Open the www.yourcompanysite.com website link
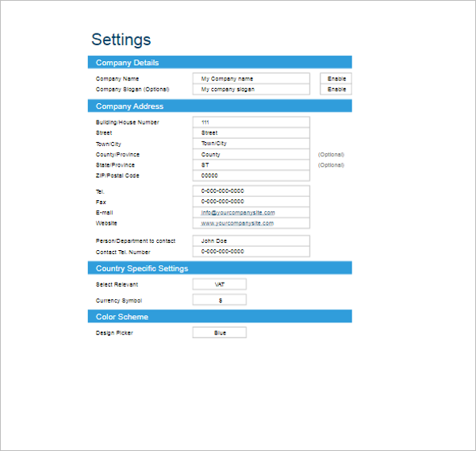The image size is (476, 451). tap(237, 223)
